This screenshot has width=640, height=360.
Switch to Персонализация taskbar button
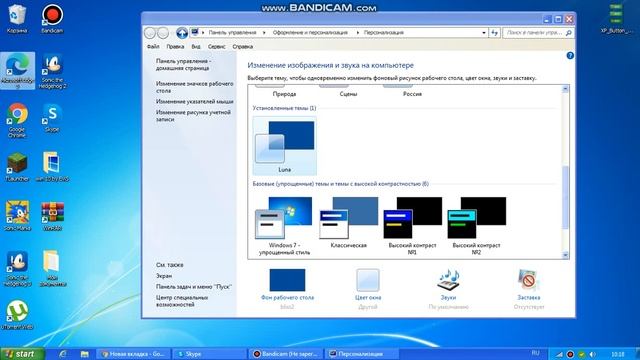pyautogui.click(x=361, y=354)
